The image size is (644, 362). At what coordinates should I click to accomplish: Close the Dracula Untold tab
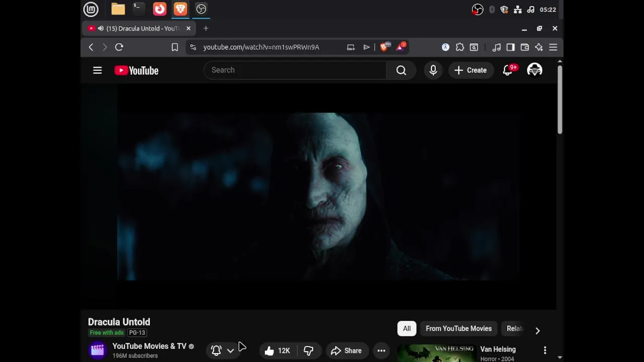[x=188, y=29]
